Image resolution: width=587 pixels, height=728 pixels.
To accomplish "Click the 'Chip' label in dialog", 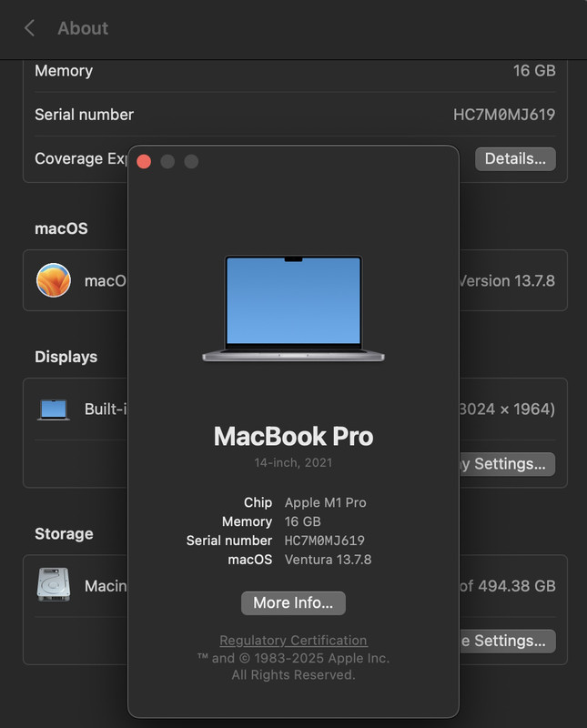I will pyautogui.click(x=258, y=502).
